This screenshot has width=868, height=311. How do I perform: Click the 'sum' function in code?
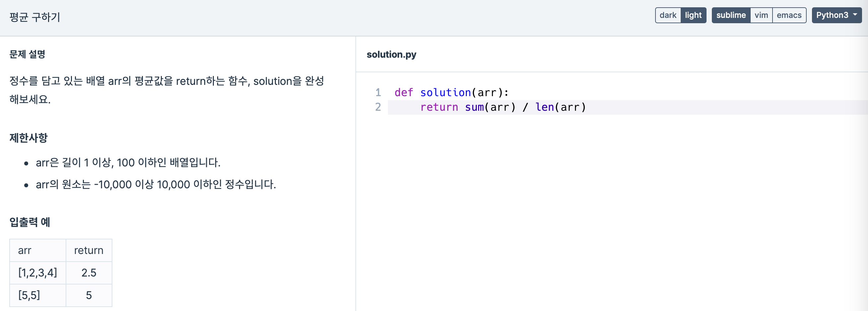pos(474,107)
